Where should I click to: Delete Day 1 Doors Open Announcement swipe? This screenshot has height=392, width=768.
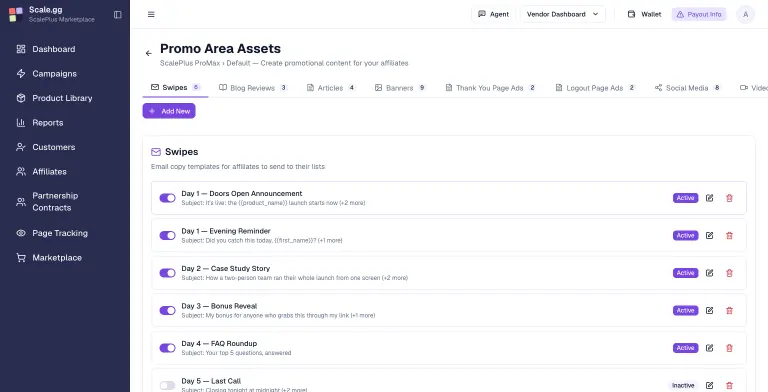tap(729, 198)
